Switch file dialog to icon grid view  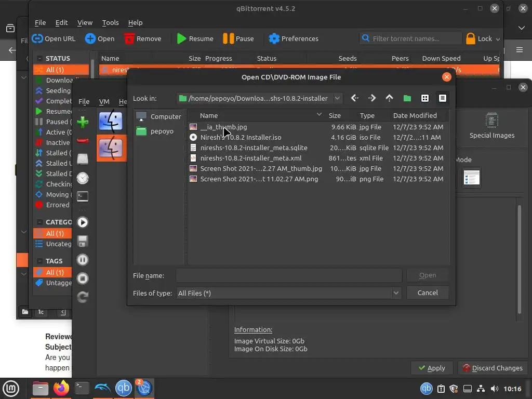coord(425,98)
